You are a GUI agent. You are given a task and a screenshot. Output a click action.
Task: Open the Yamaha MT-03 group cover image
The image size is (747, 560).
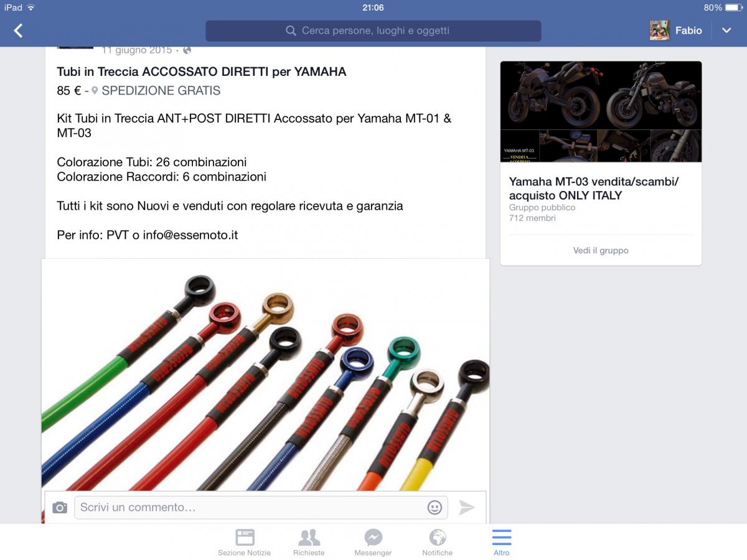(601, 112)
